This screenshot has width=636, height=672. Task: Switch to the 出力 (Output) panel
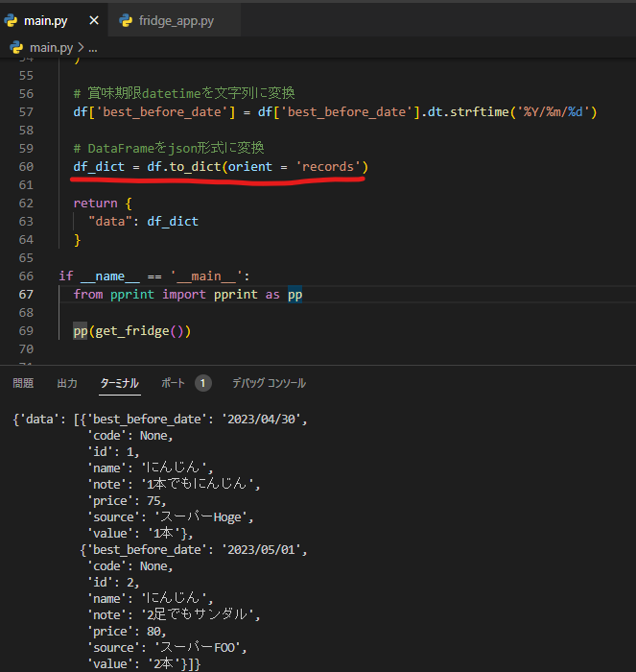pyautogui.click(x=67, y=383)
